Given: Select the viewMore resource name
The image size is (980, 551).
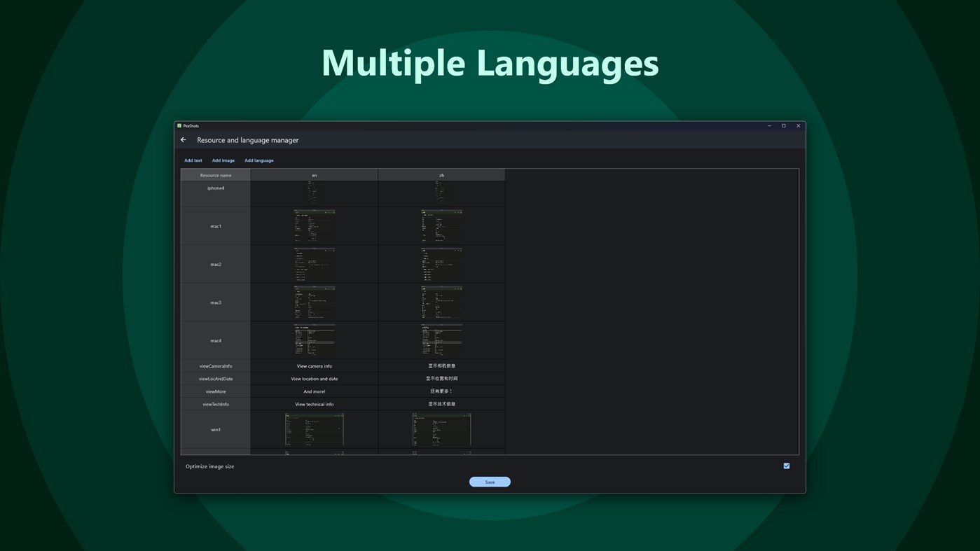Looking at the screenshot, I should (216, 391).
